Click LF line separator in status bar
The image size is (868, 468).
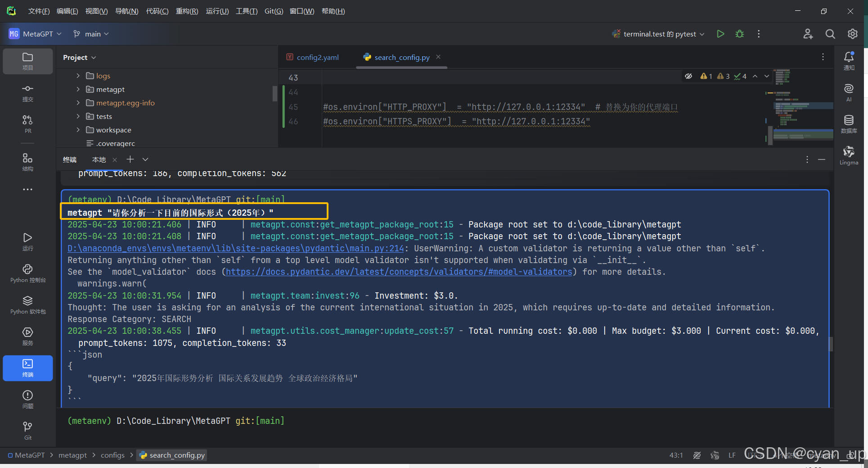click(x=732, y=455)
